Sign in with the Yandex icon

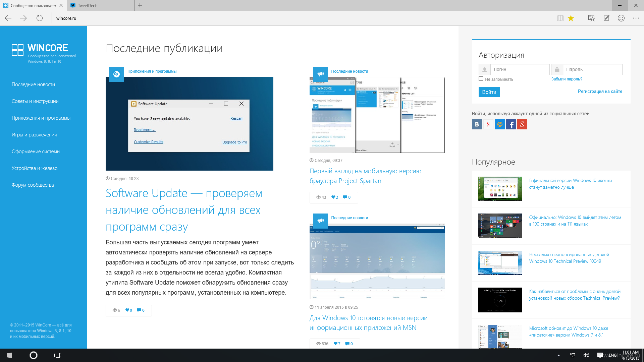488,125
